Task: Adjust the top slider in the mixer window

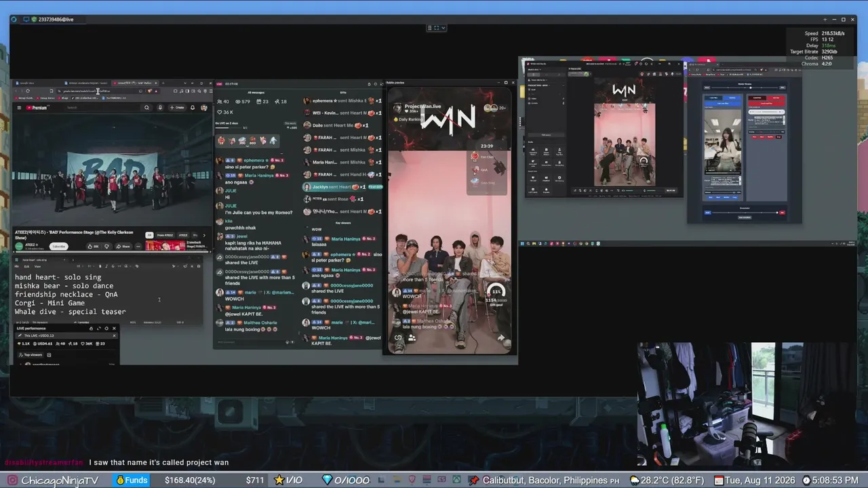Action: pyautogui.click(x=744, y=87)
